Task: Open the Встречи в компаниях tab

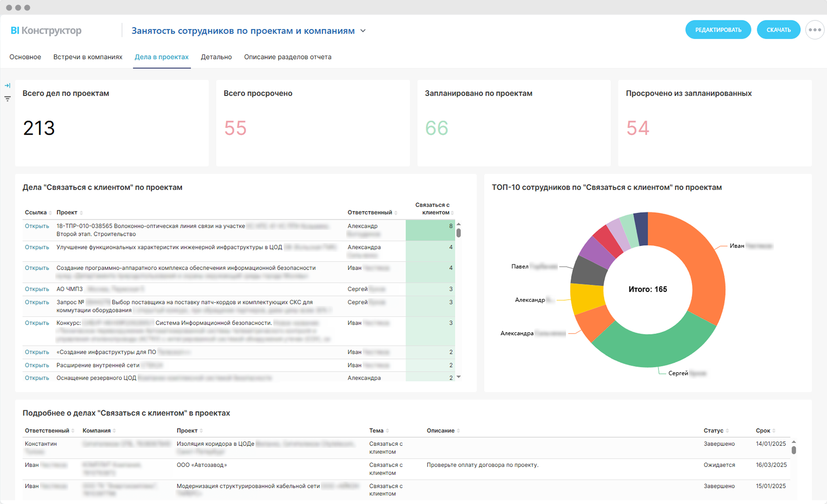Action: coord(87,57)
